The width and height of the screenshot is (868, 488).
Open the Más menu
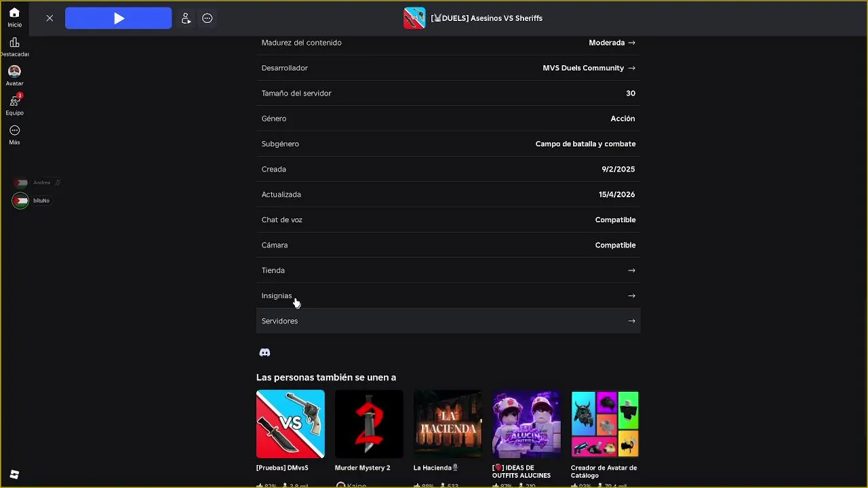pyautogui.click(x=14, y=135)
